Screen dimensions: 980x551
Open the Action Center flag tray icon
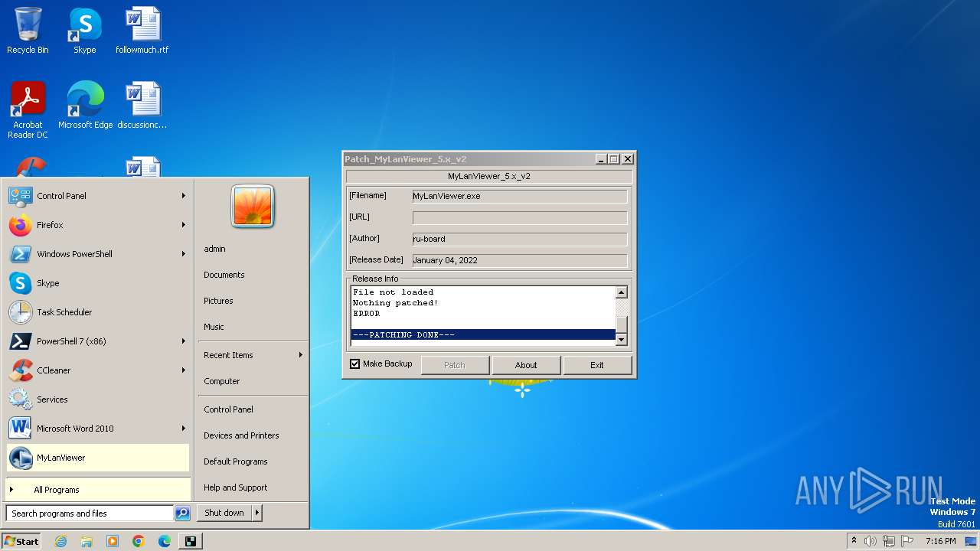click(907, 541)
